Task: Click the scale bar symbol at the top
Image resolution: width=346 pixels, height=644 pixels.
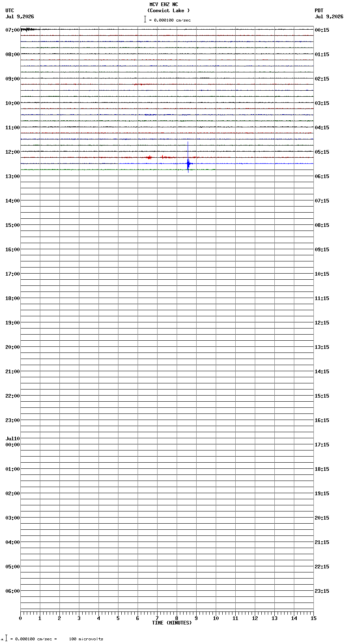Action: click(x=145, y=19)
